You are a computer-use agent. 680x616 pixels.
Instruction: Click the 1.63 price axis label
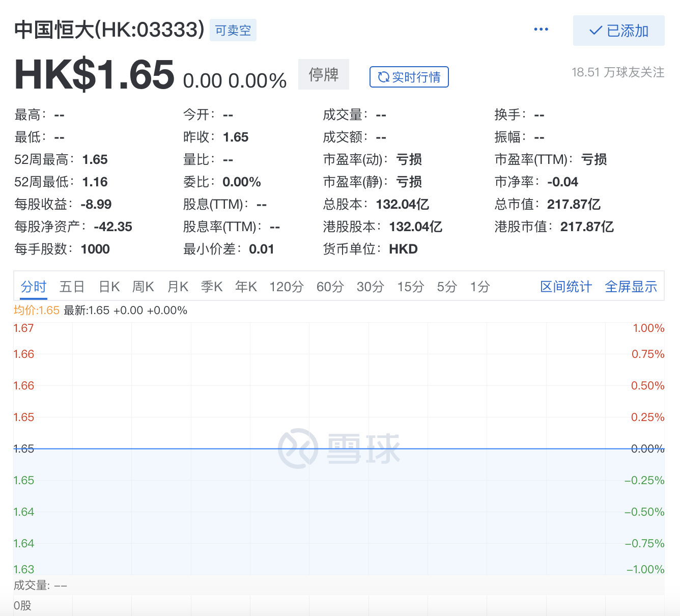pyautogui.click(x=24, y=570)
